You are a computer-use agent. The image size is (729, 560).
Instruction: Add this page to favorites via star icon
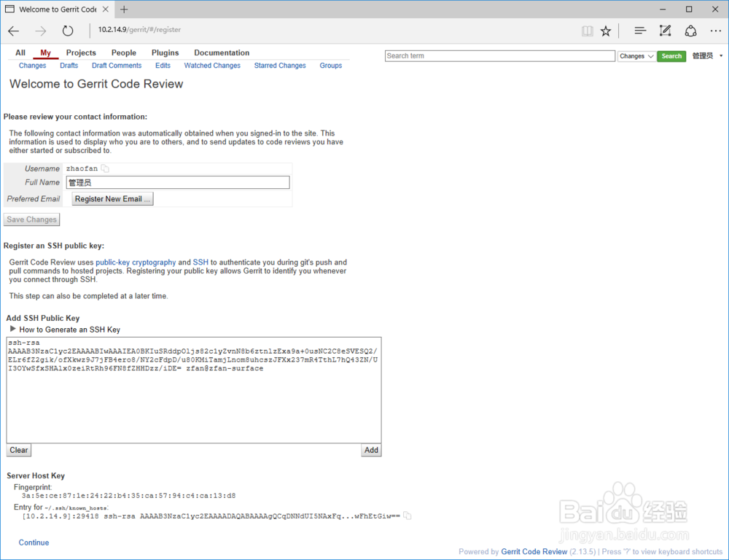tap(606, 31)
